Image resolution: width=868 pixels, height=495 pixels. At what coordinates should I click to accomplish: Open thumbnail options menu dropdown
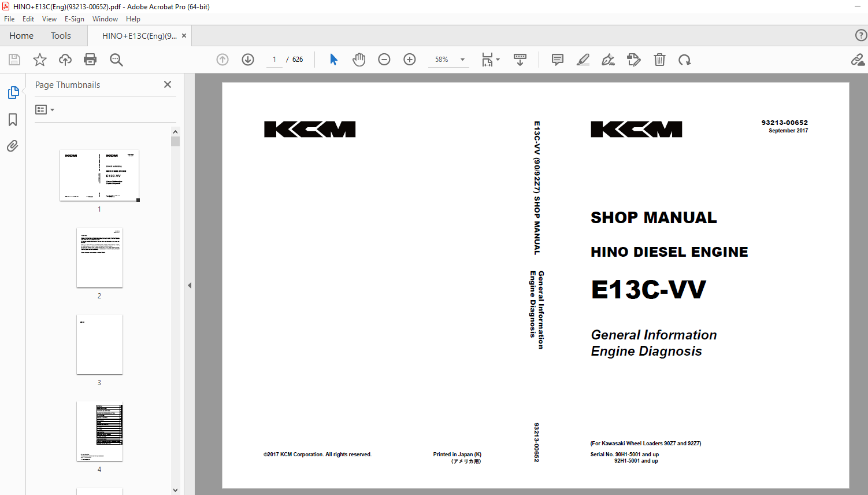pyautogui.click(x=44, y=109)
